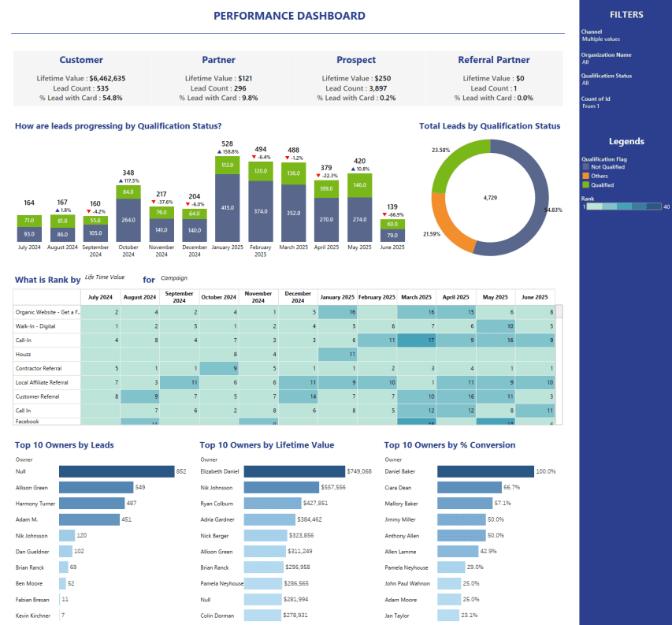Click the Count of Id filter value
Viewport: 672px width, 625px height.
[592, 106]
